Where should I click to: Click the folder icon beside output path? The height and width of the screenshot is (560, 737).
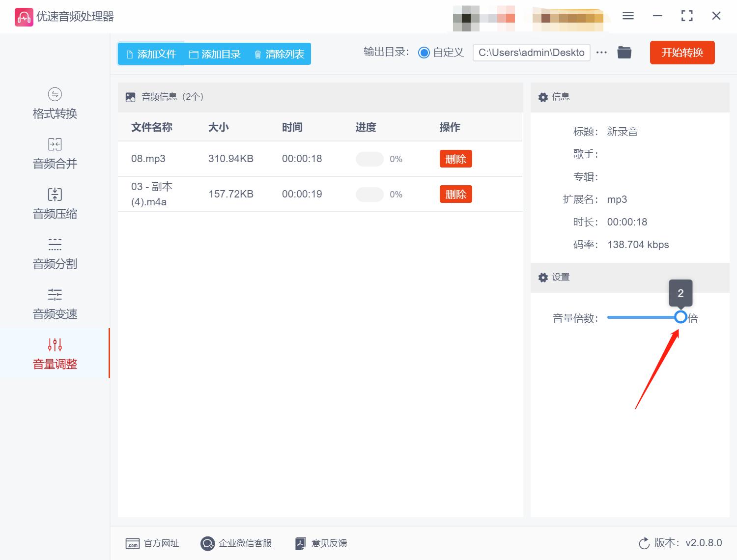624,52
